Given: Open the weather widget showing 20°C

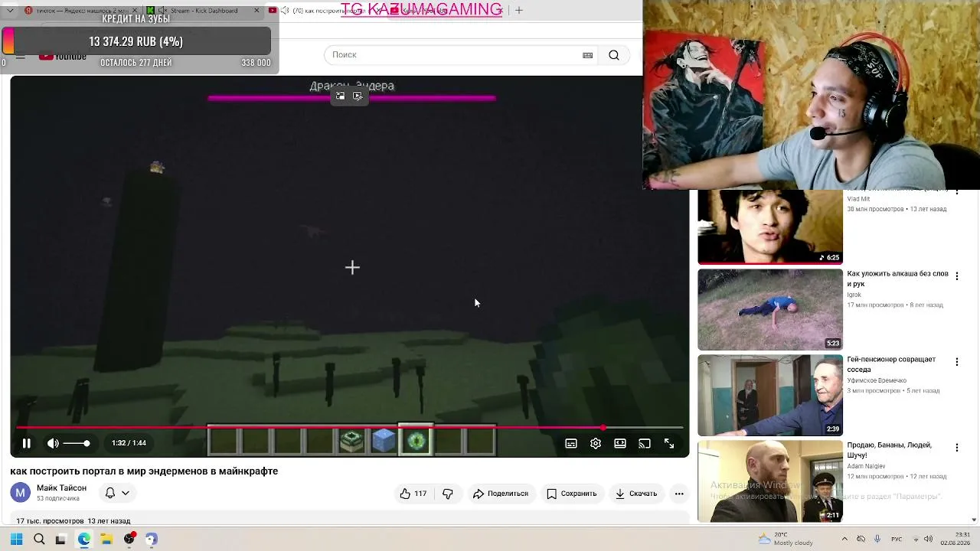Looking at the screenshot, I should tap(785, 540).
